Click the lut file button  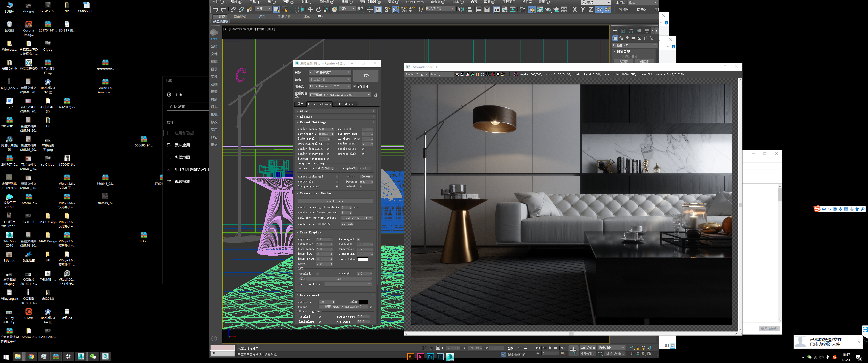[x=339, y=279]
